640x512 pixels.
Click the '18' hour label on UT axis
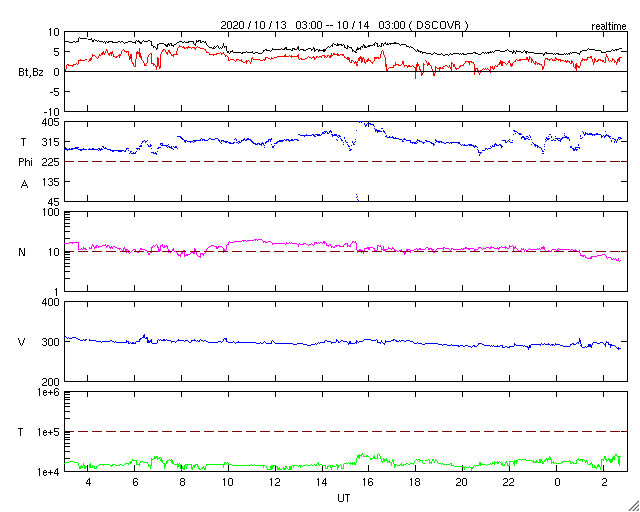point(416,483)
